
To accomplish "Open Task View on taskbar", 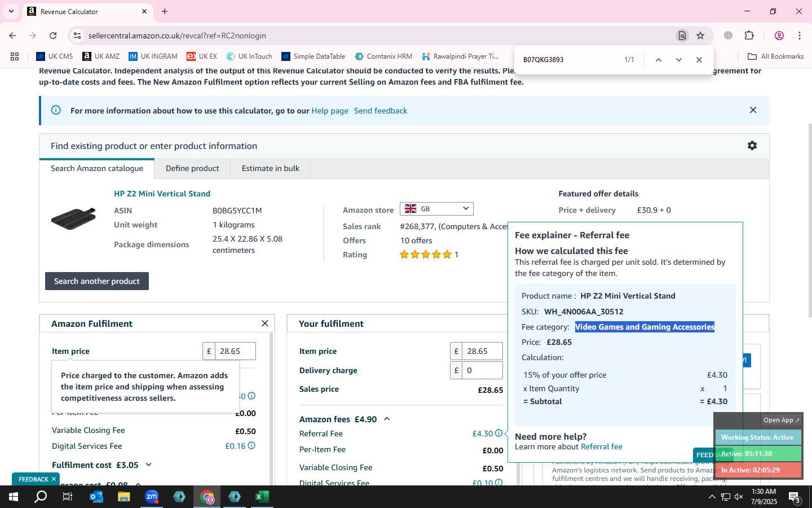I will pyautogui.click(x=68, y=497).
